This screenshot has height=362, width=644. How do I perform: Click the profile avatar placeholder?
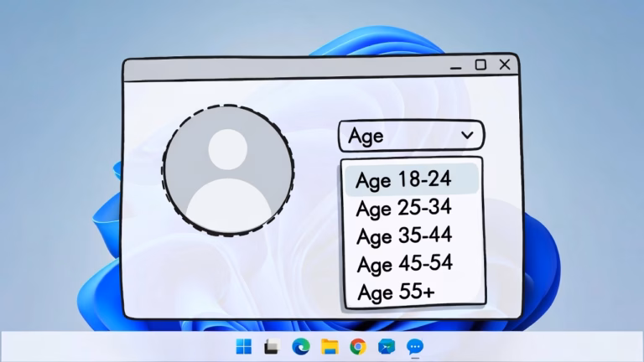point(228,170)
